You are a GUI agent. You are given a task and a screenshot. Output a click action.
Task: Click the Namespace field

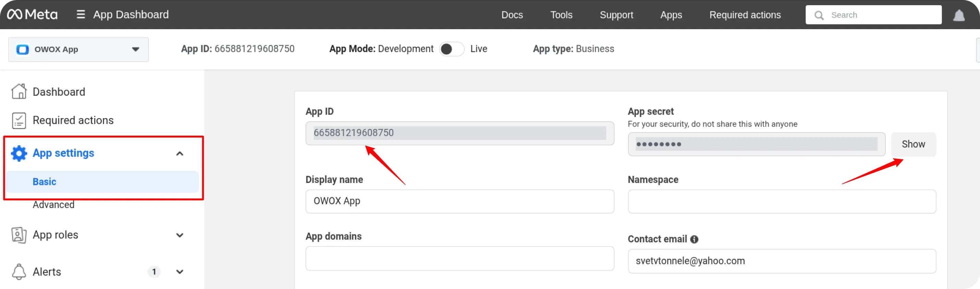782,201
